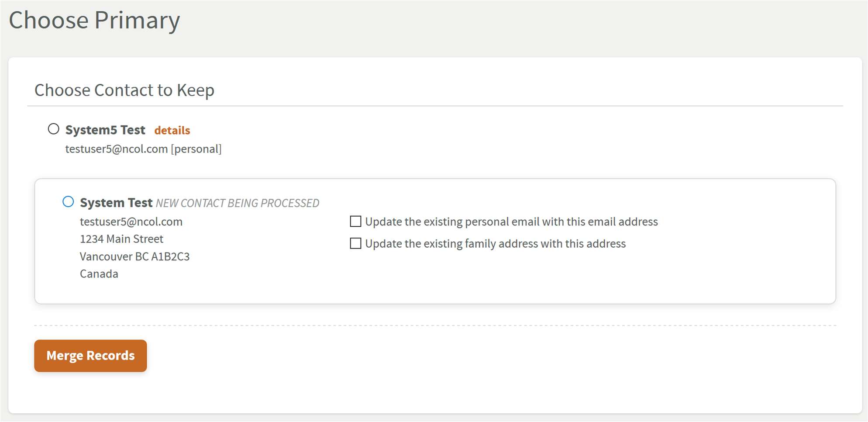Viewport: 868px width, 422px height.
Task: Tick the update existing family address checkbox
Action: tap(356, 243)
